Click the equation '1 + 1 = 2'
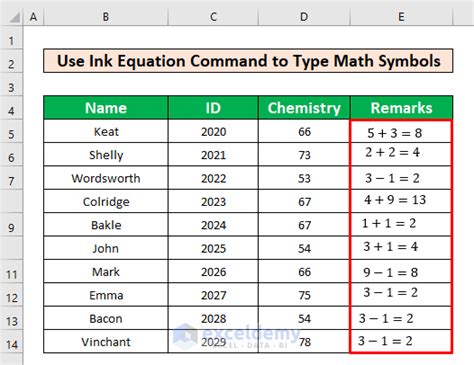Screen dimensions: 474x365 point(389,223)
